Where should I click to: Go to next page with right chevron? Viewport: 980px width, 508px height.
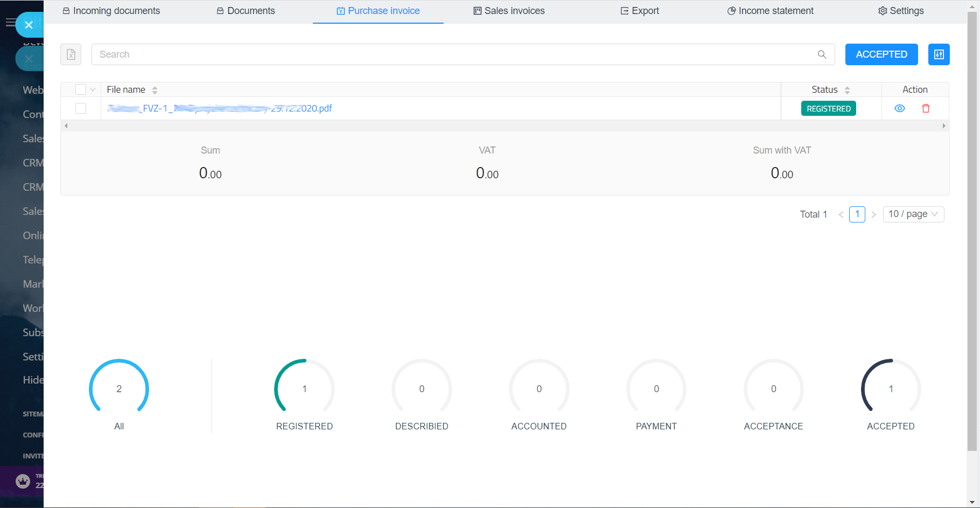pos(873,214)
